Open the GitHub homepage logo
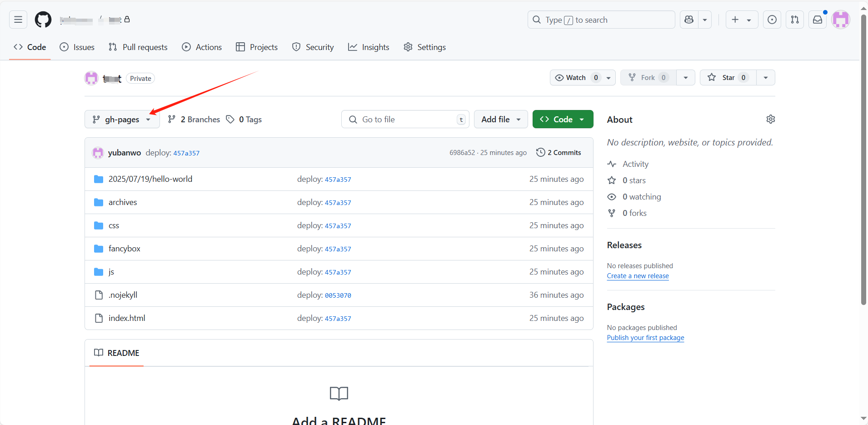 click(43, 20)
